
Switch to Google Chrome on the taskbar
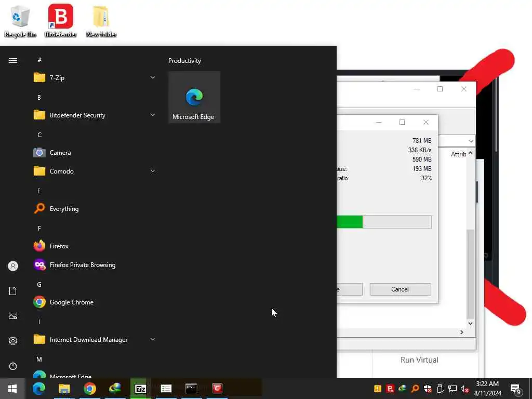(89, 389)
